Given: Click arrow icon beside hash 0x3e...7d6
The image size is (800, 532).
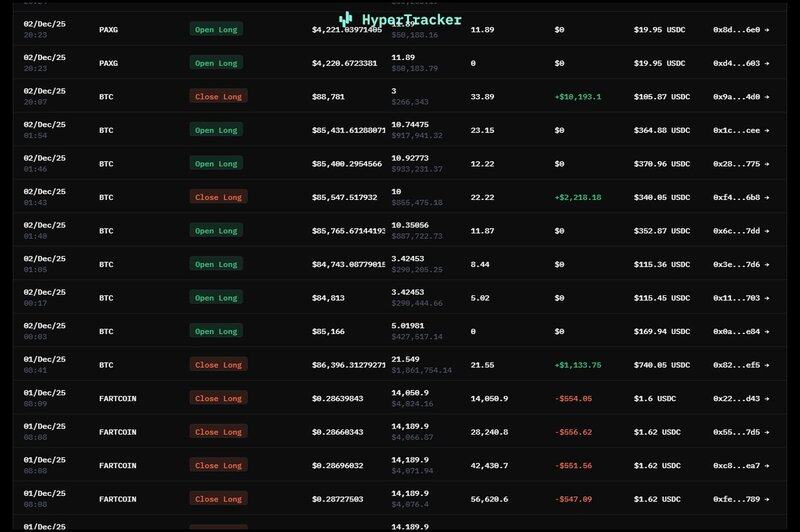Looking at the screenshot, I should tap(767, 264).
